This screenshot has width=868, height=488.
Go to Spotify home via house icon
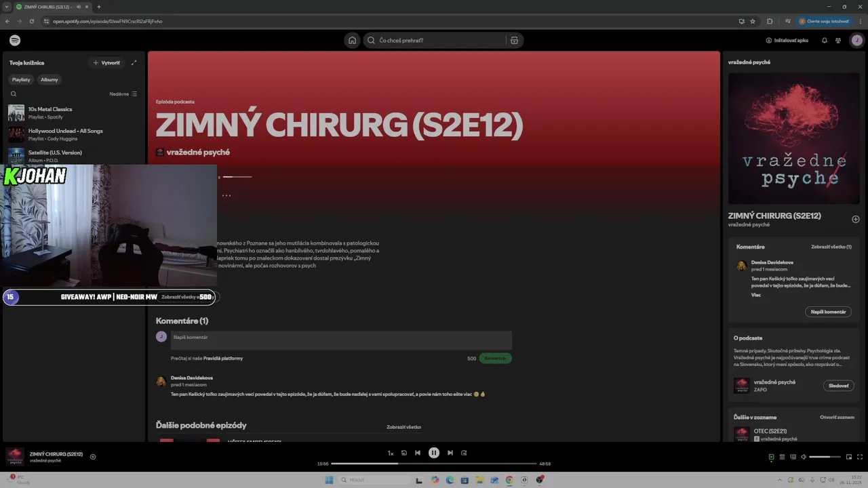tap(352, 40)
